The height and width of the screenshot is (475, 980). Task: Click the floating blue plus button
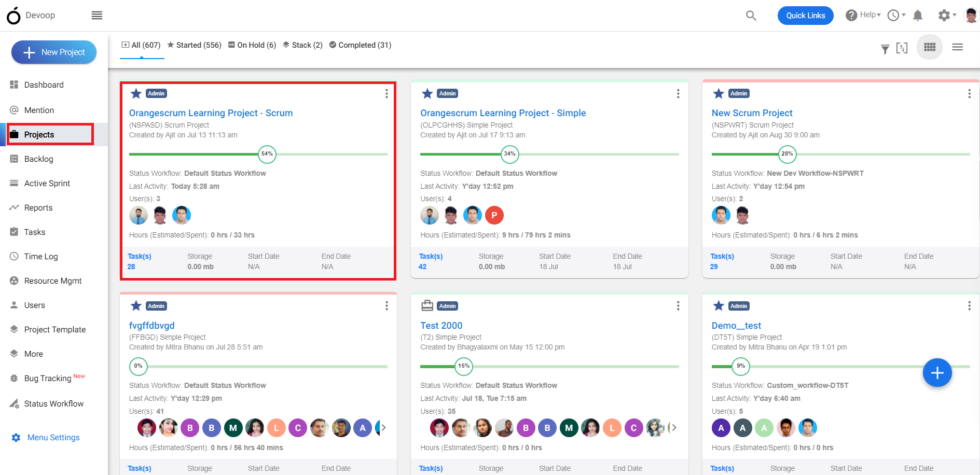937,373
